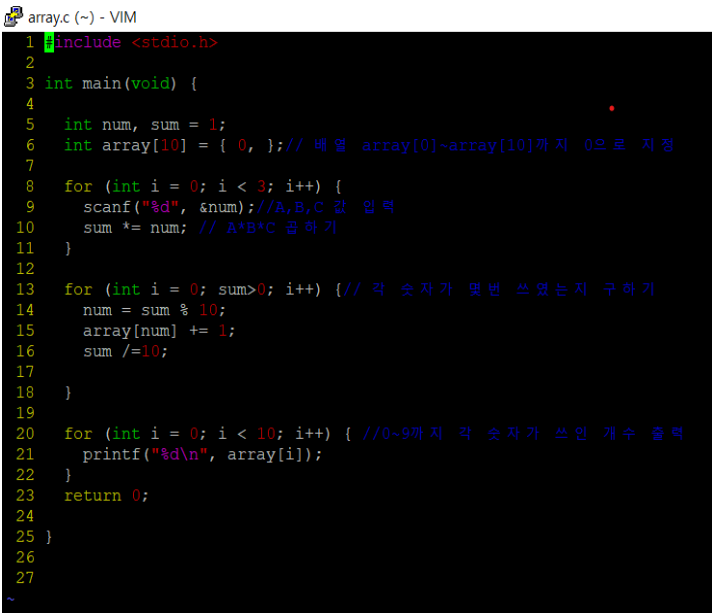The width and height of the screenshot is (714, 615).
Task: Click line number 19 in the gutter
Action: coord(25,413)
